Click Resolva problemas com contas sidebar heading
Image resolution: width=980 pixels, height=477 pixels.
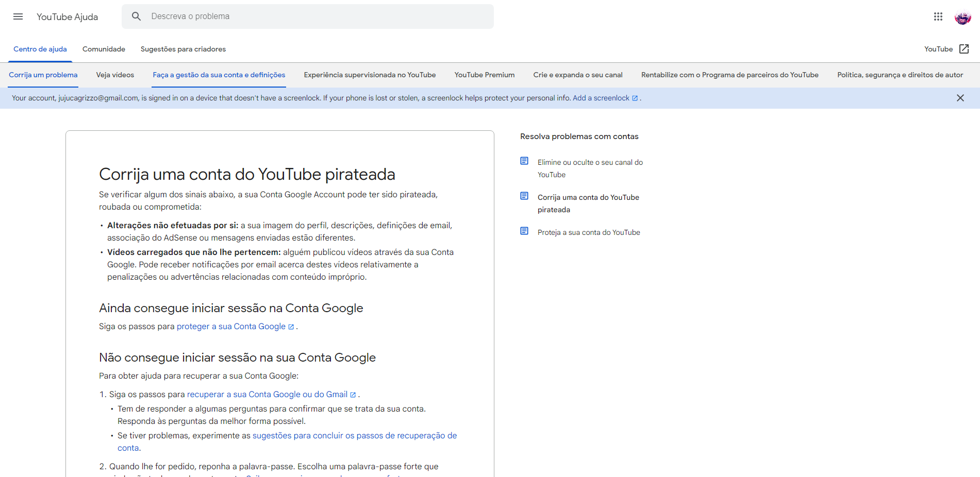579,137
